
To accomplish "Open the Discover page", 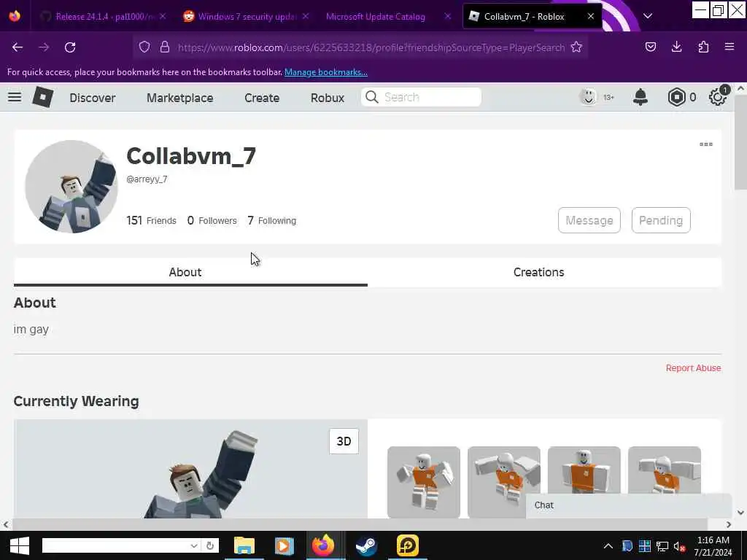I will coord(93,98).
